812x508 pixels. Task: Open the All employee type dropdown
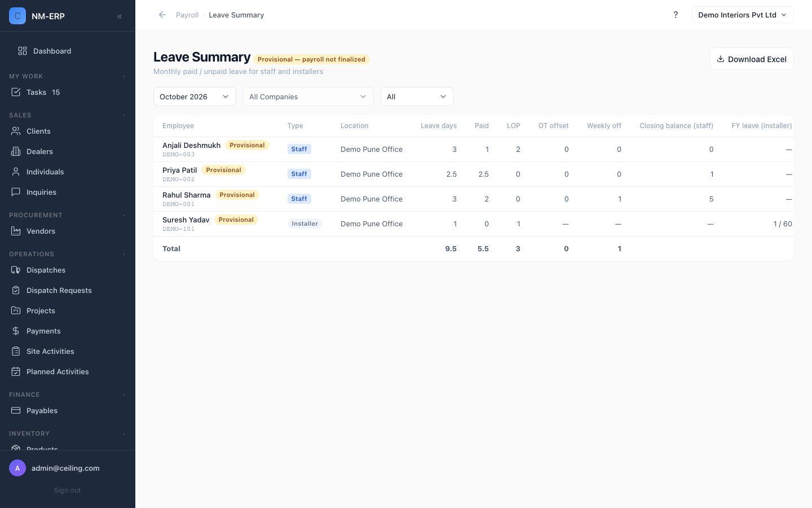[x=417, y=97]
